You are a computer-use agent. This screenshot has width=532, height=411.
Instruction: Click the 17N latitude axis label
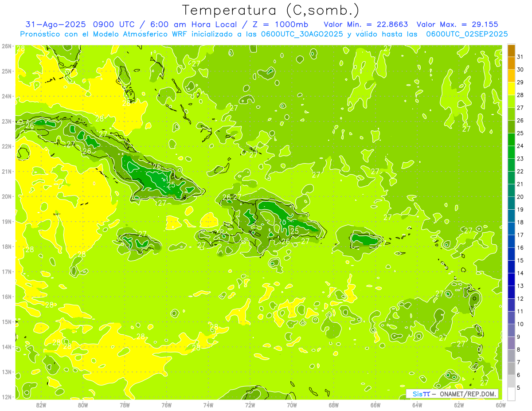[7, 272]
